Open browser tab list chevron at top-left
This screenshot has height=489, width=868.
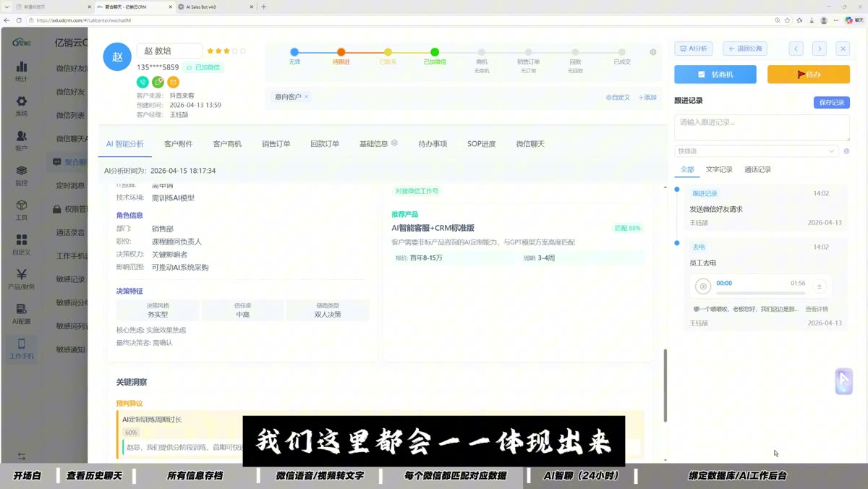click(x=7, y=7)
